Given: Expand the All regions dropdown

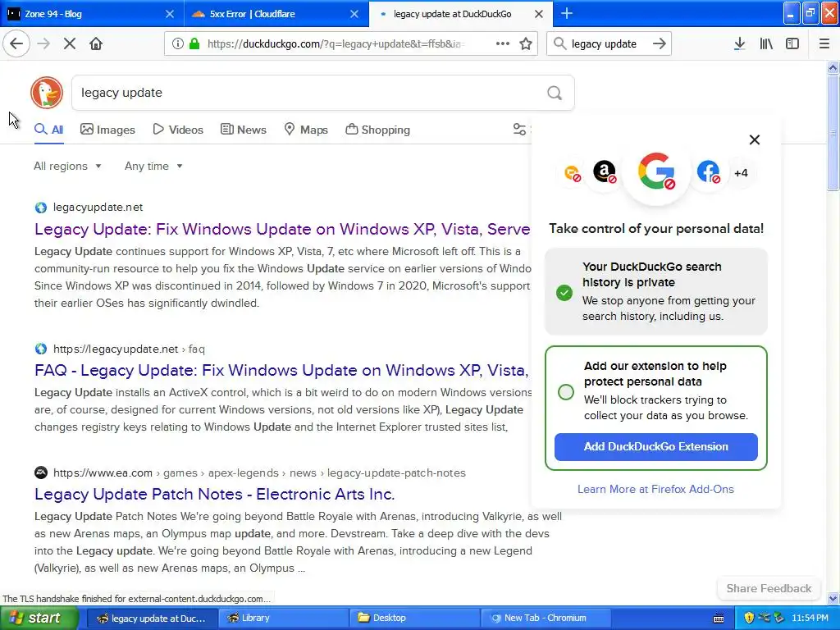Looking at the screenshot, I should (x=67, y=166).
